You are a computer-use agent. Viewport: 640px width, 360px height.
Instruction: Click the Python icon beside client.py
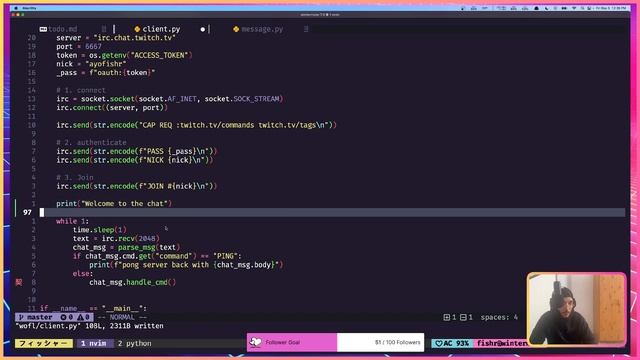click(137, 29)
